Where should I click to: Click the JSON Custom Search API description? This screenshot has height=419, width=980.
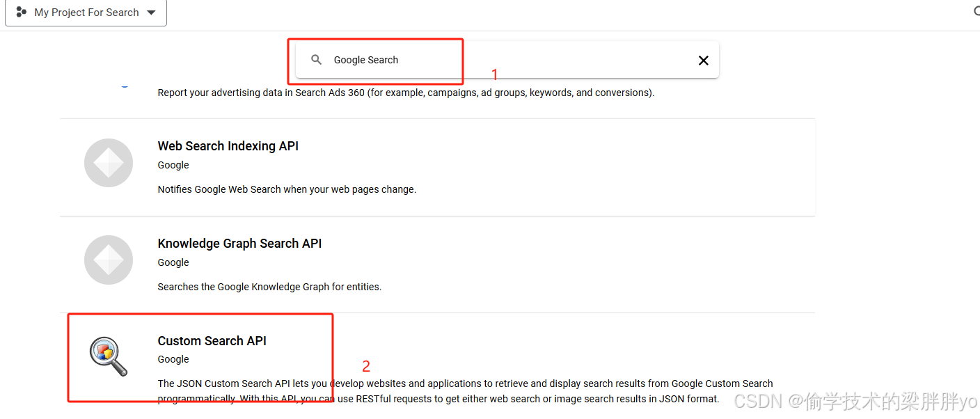[465, 391]
